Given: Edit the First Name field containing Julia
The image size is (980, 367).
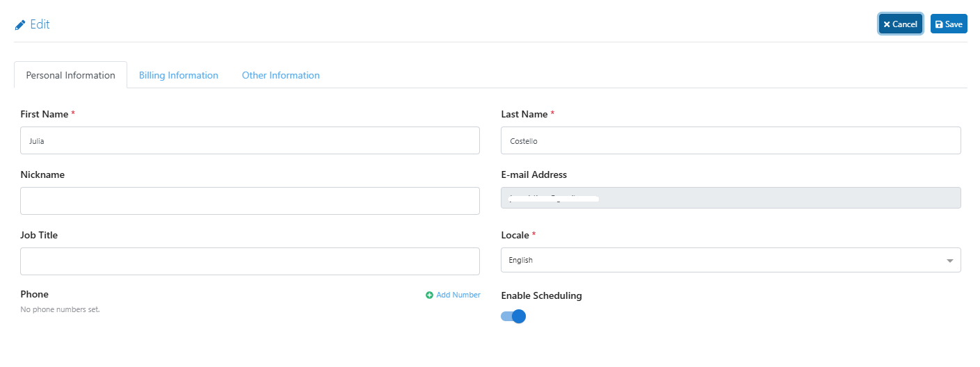Looking at the screenshot, I should coord(250,140).
